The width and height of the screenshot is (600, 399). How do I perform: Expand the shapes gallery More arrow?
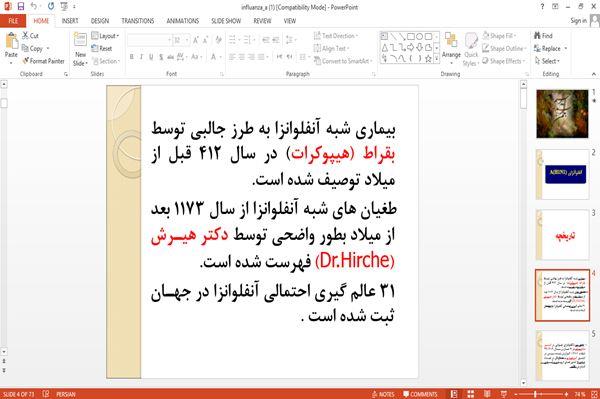437,59
